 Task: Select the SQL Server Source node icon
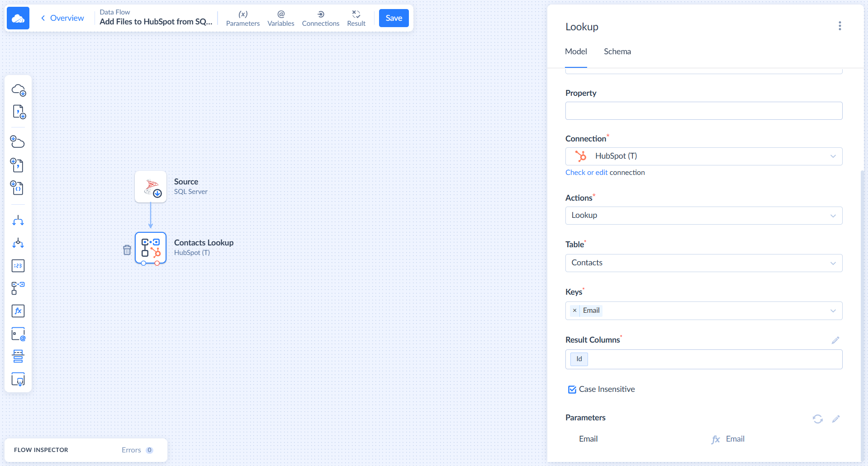click(x=151, y=187)
